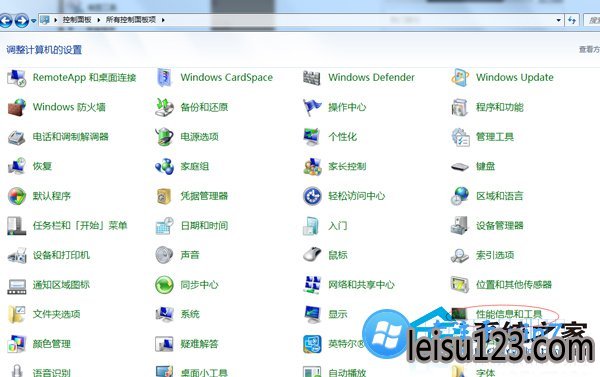Viewport: 600px width, 377px height.
Task: Click the address bar refresh button
Action: click(x=572, y=20)
